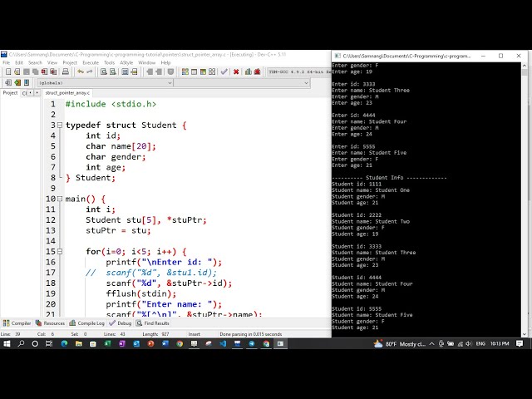
Task: Click the weather widget showing 80°F
Action: tap(399, 343)
